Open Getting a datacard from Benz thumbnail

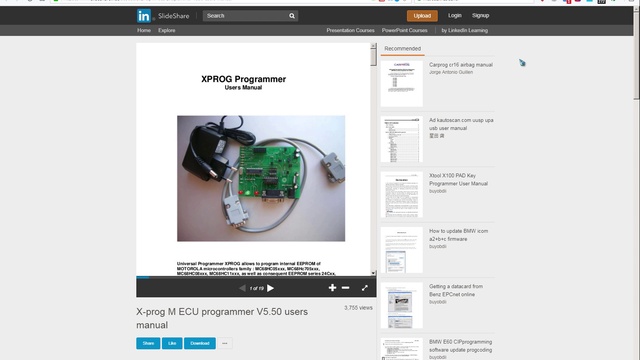(x=402, y=306)
